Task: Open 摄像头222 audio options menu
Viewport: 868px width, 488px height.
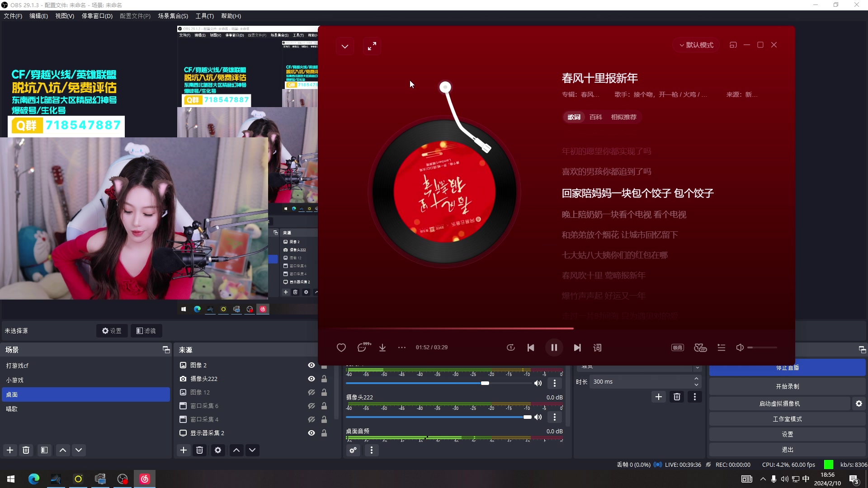Action: 555,417
